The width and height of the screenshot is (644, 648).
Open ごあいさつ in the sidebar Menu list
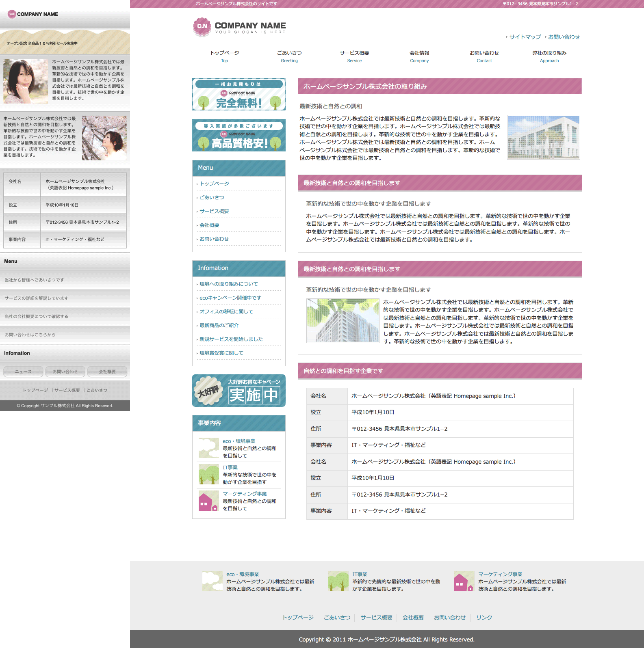212,197
